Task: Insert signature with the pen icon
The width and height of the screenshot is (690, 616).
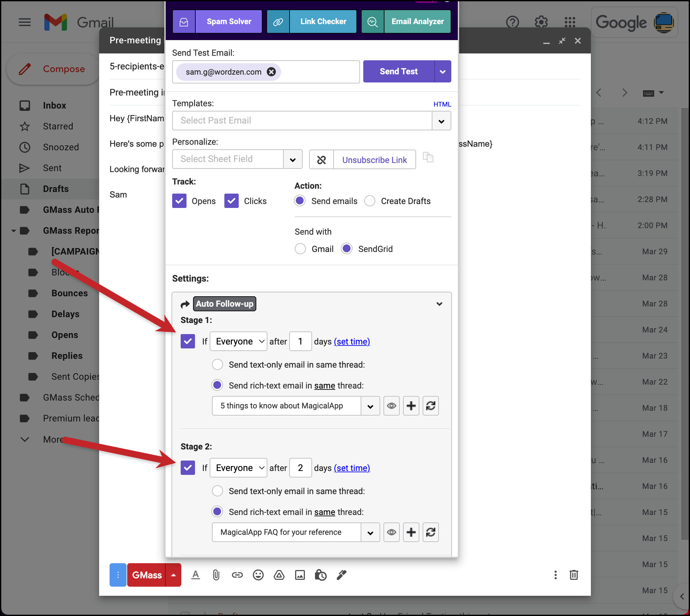Action: pyautogui.click(x=341, y=575)
